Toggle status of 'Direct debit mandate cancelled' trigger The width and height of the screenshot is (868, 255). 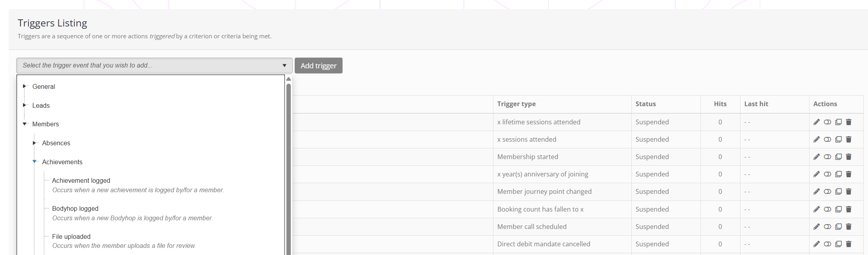tap(827, 244)
